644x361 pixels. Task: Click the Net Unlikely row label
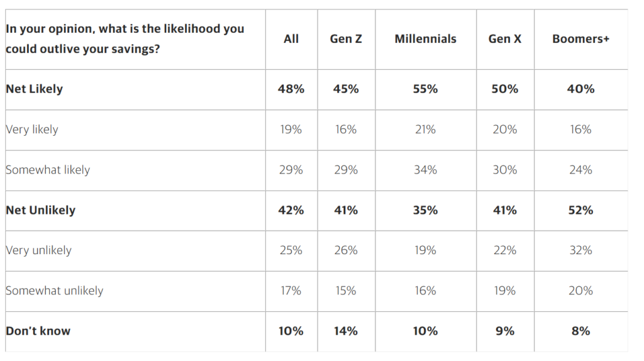(40, 210)
